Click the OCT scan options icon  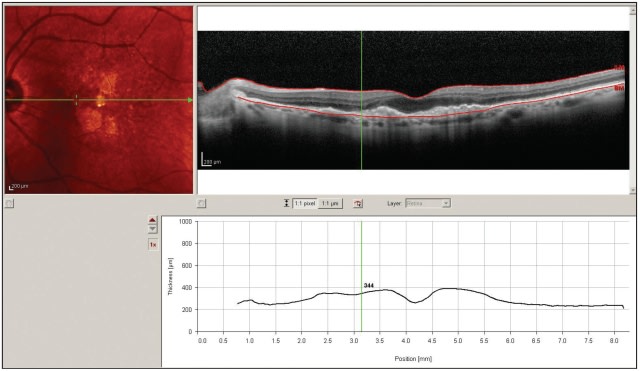pyautogui.click(x=201, y=203)
